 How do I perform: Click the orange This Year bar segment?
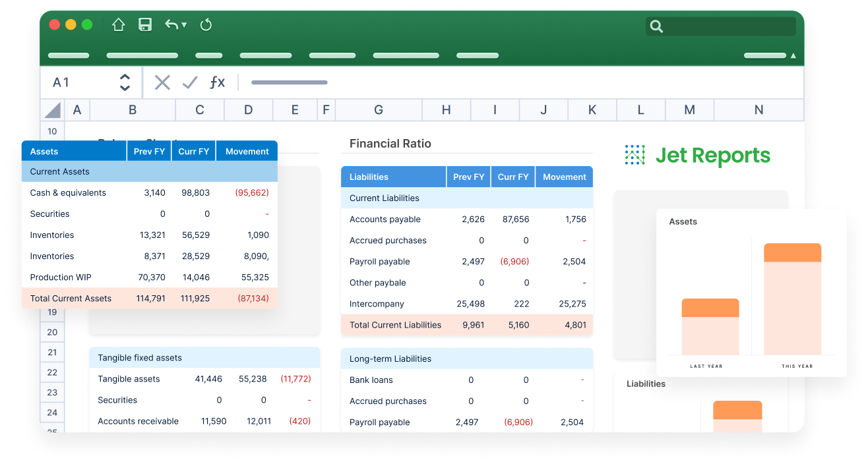tap(792, 252)
